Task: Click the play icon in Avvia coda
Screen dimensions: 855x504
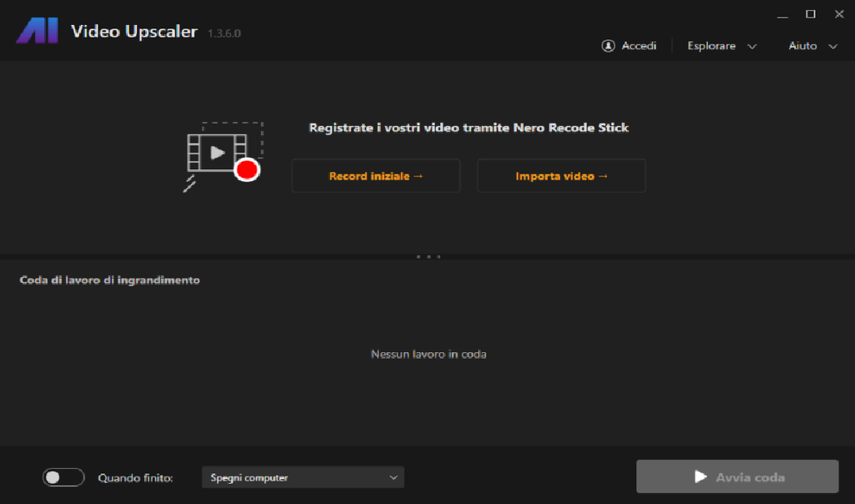Action: [701, 476]
